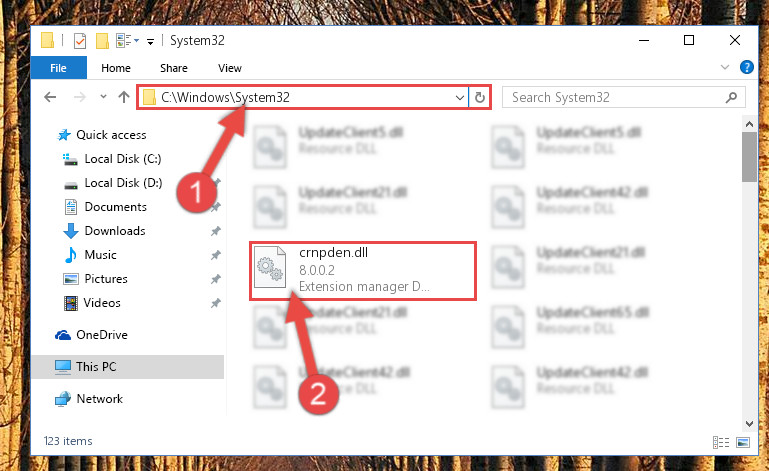Expand the ribbon with the chevron
This screenshot has height=471, width=769.
point(725,67)
